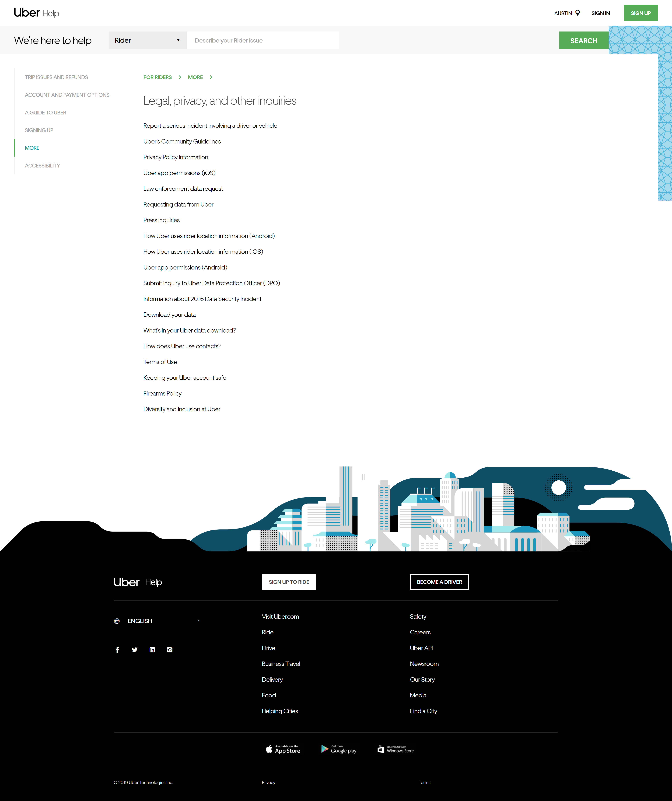Screen dimensions: 672x801
Task: Open Uber's Facebook page icon
Action: pyautogui.click(x=117, y=650)
